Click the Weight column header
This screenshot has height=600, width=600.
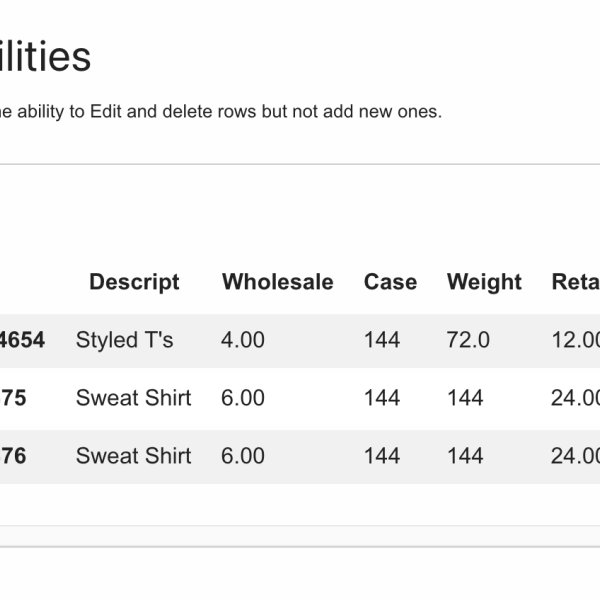pos(484,282)
